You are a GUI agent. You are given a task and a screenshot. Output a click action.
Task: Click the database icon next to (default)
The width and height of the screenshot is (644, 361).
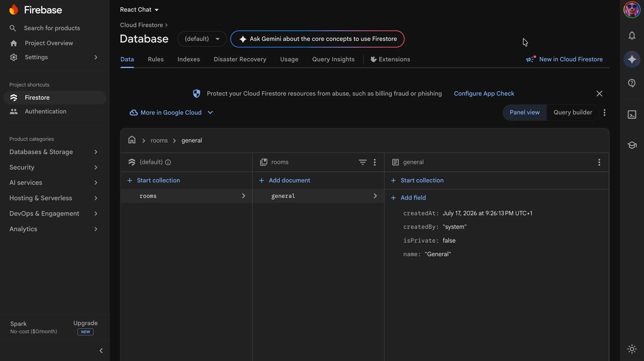(132, 162)
